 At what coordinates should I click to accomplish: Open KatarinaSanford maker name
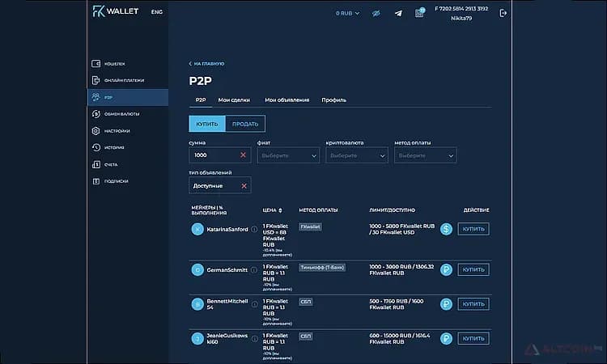point(227,230)
